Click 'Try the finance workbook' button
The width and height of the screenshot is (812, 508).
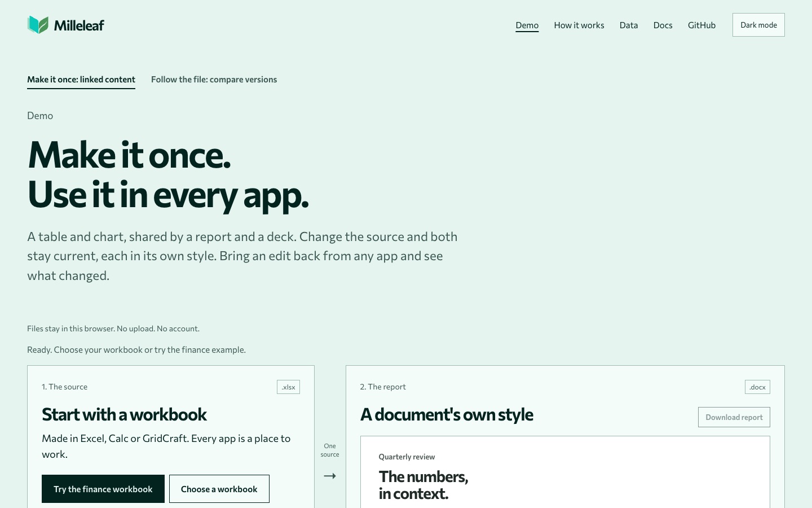(x=103, y=489)
